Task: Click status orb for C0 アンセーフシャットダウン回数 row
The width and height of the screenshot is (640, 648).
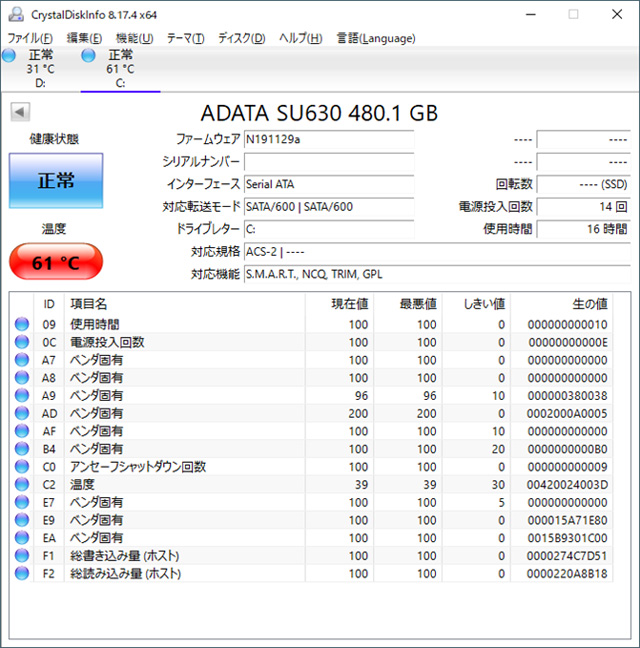Action: pos(22,466)
